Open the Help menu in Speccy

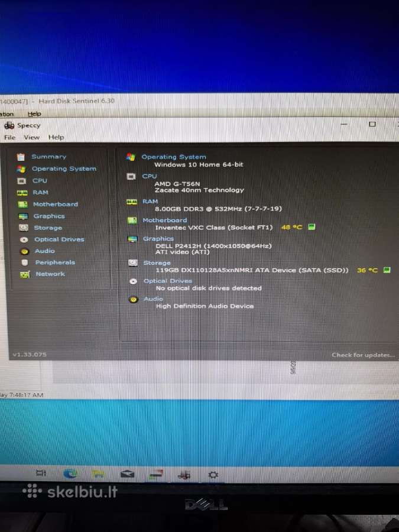tap(56, 137)
